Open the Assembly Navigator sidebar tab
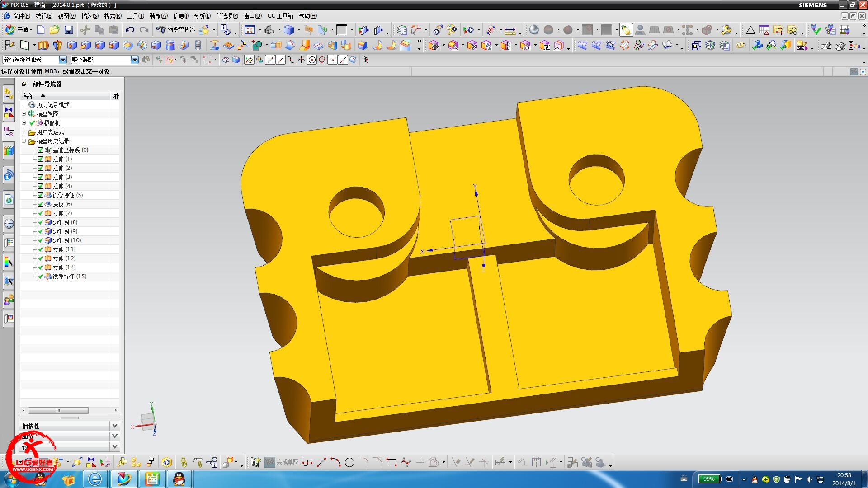The image size is (868, 488). (x=9, y=94)
